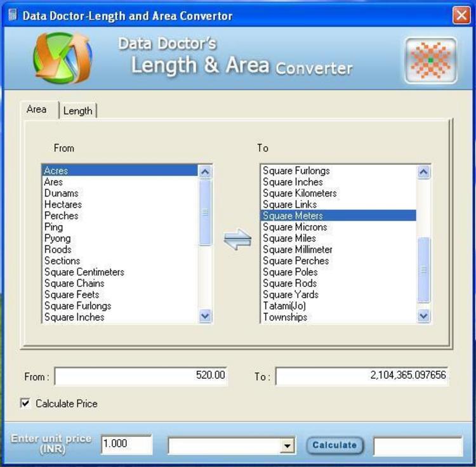Screen dimensions: 476x467
Task: Choose Square Kilometers in the To list
Action: pyautogui.click(x=300, y=193)
